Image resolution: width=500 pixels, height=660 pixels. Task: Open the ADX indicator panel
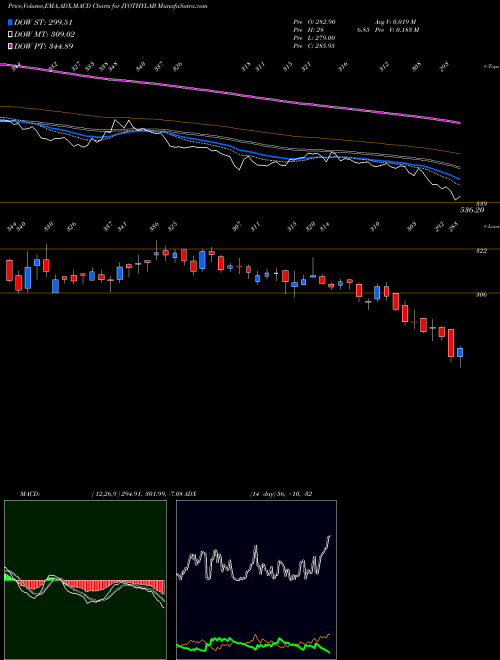point(256,580)
